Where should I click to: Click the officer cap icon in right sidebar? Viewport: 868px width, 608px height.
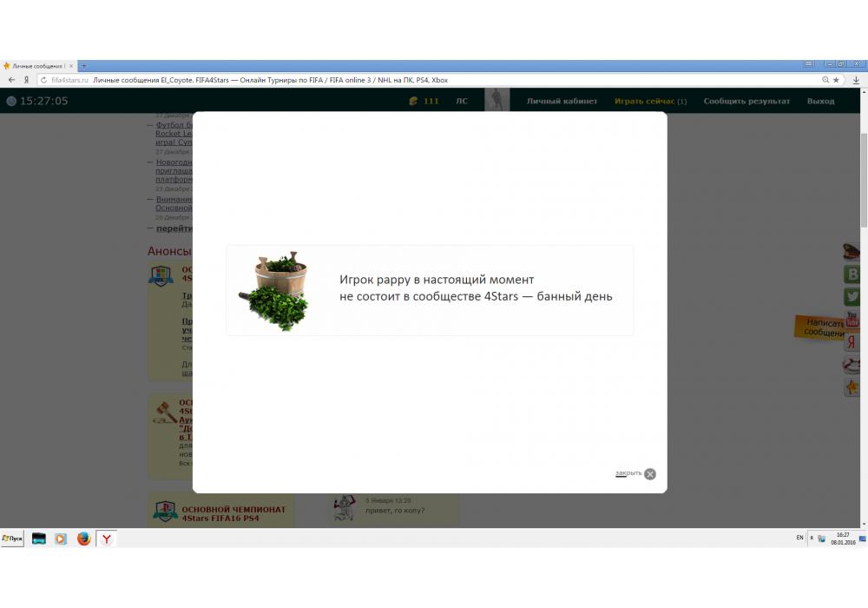[851, 251]
